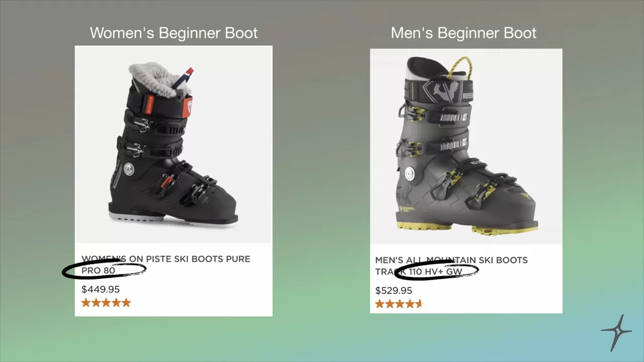Open Women's On Piste Ski Boots Pure Pro 80 title

166,264
